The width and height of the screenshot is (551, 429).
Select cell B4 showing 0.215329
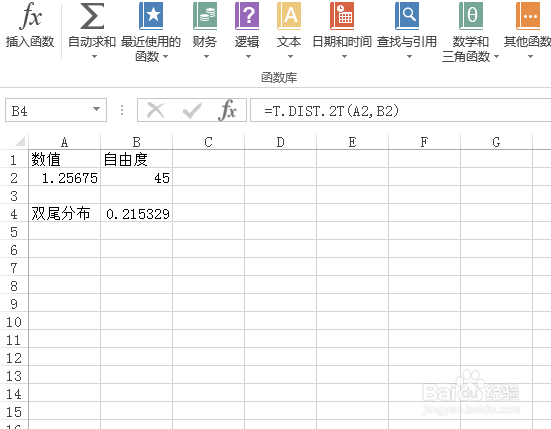[136, 214]
